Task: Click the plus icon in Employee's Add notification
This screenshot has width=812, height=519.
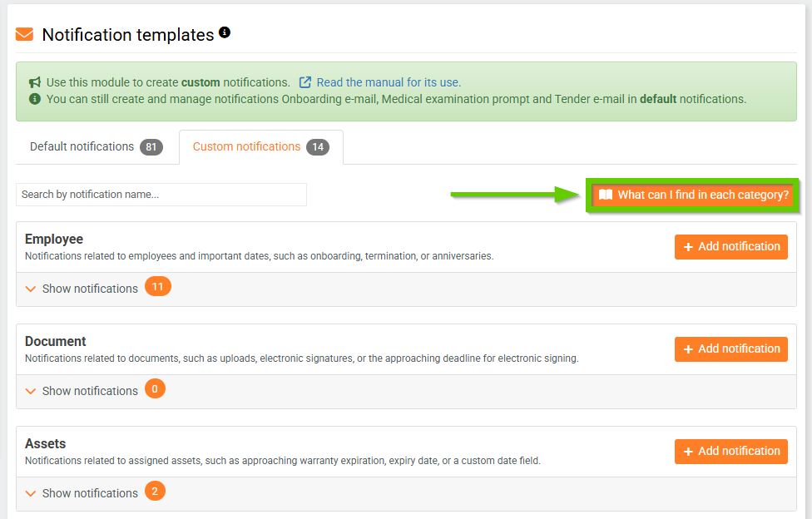Action: [688, 247]
